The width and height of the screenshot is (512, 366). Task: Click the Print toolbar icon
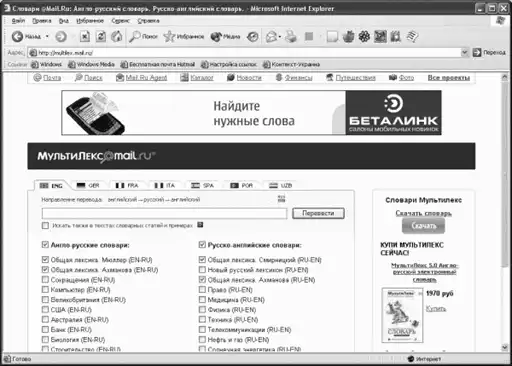pyautogui.click(x=291, y=36)
